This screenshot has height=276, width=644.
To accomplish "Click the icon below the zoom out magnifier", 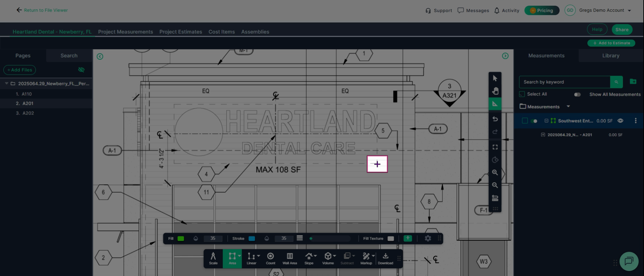I will pyautogui.click(x=495, y=198).
